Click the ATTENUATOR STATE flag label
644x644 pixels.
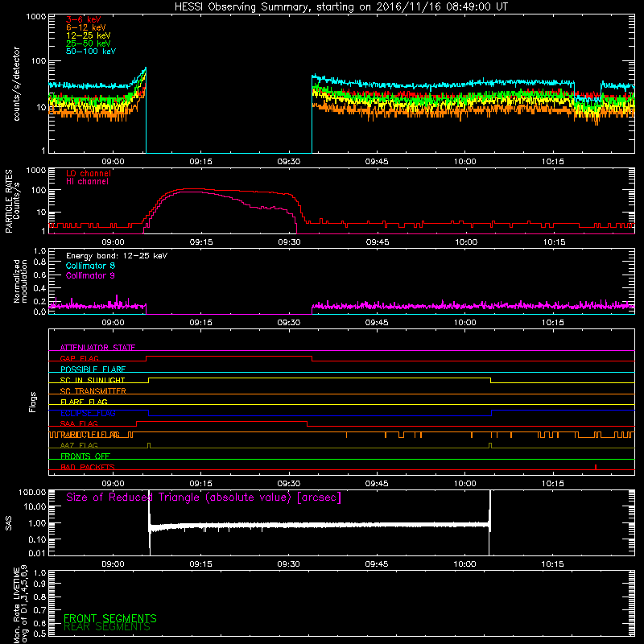coord(97,348)
